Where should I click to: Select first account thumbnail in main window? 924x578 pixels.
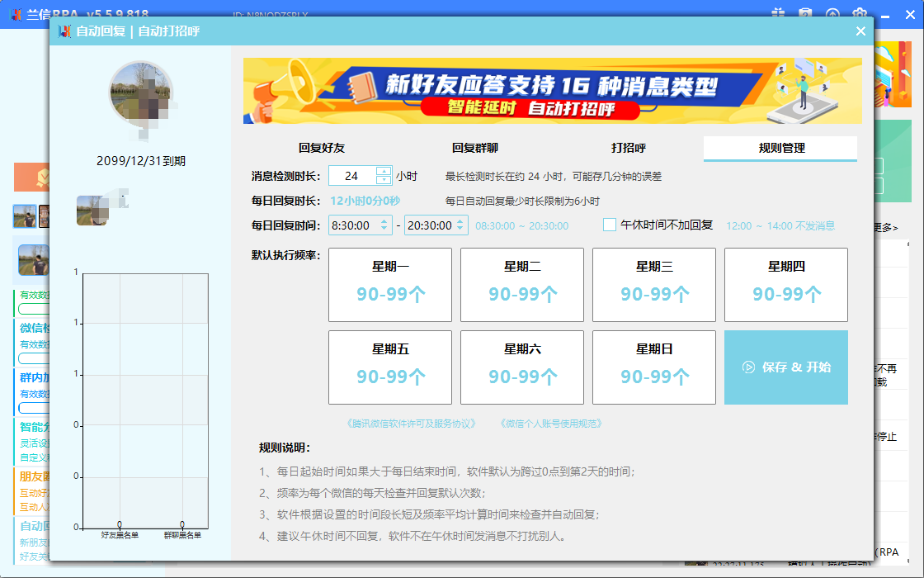pyautogui.click(x=25, y=216)
